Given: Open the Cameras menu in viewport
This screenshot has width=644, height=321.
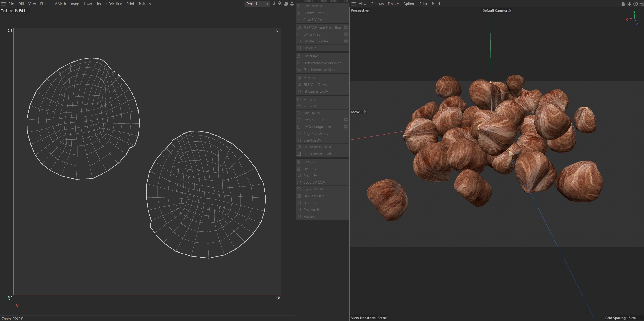Looking at the screenshot, I should (x=377, y=4).
